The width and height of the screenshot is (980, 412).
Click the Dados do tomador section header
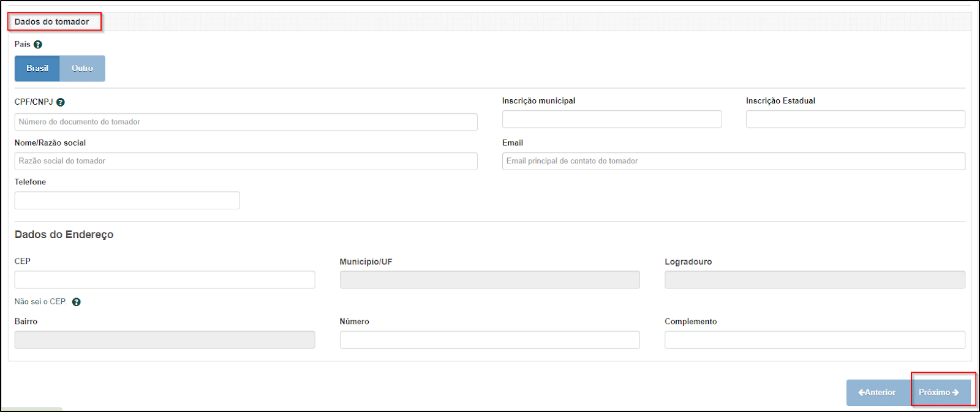pyautogui.click(x=53, y=22)
